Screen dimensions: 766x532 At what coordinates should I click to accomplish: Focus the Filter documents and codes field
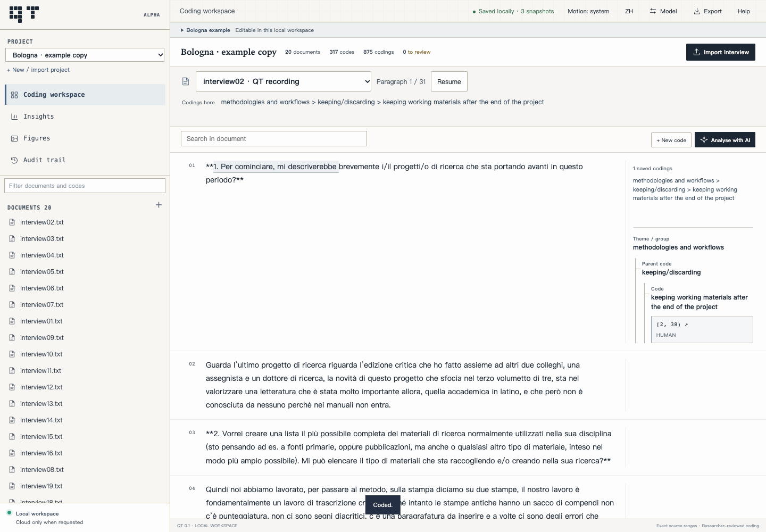85,186
